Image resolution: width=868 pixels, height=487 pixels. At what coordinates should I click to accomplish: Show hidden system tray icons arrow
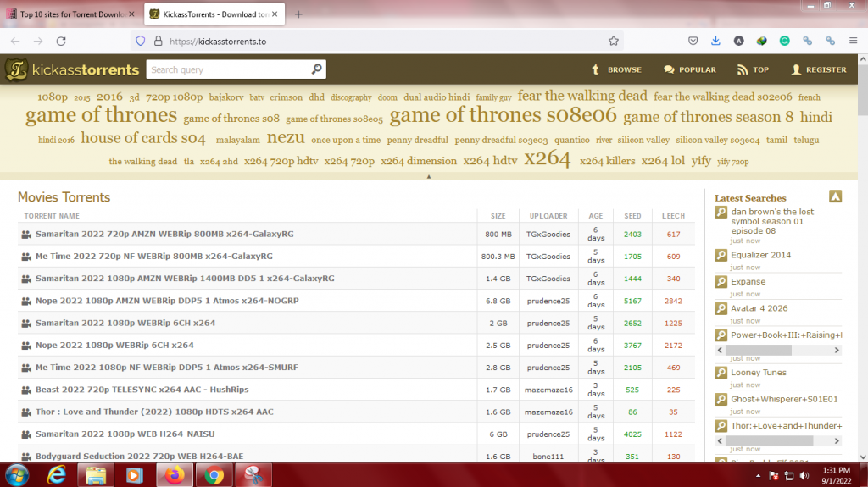[758, 476]
